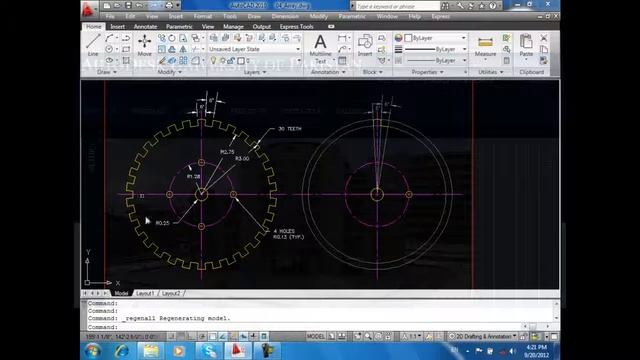Select the Circle tool in Draw panel
The width and height of the screenshot is (640, 360).
tap(109, 49)
